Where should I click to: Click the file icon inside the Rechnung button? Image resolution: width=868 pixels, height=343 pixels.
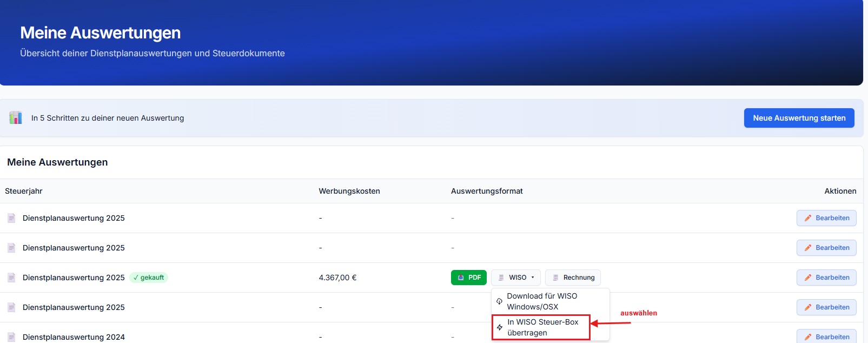coord(555,278)
